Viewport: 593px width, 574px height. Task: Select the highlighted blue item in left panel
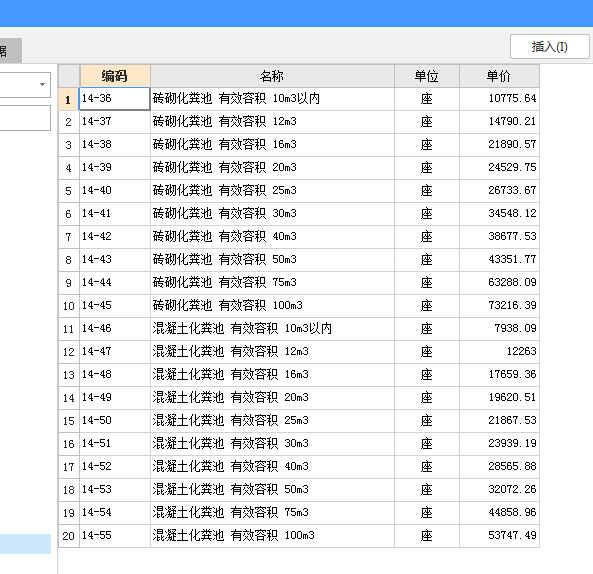tap(25, 544)
